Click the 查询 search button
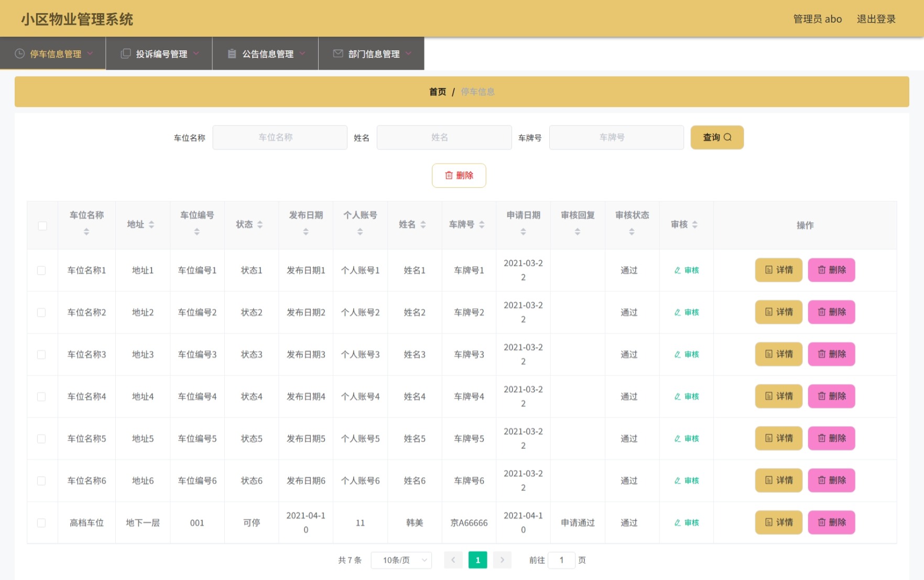The width and height of the screenshot is (924, 580). (717, 137)
